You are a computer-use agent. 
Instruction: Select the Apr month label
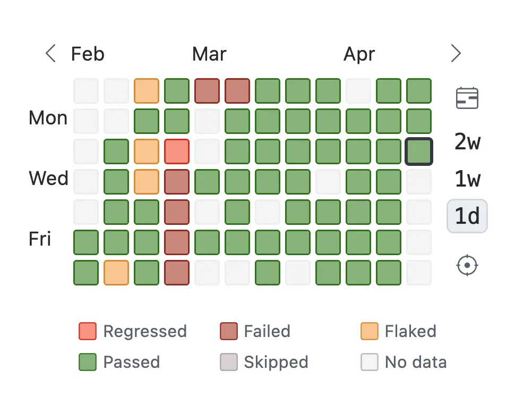click(x=359, y=53)
